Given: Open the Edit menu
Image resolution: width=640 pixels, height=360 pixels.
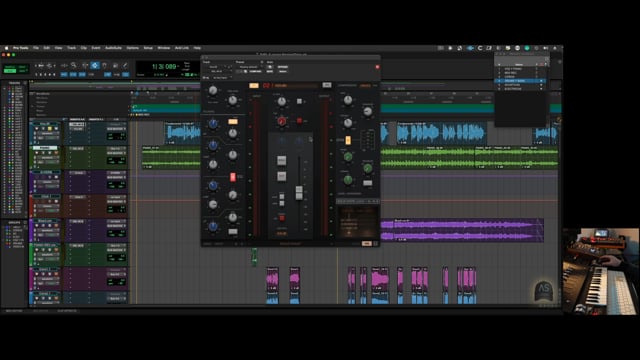Looking at the screenshot, I should click(47, 48).
